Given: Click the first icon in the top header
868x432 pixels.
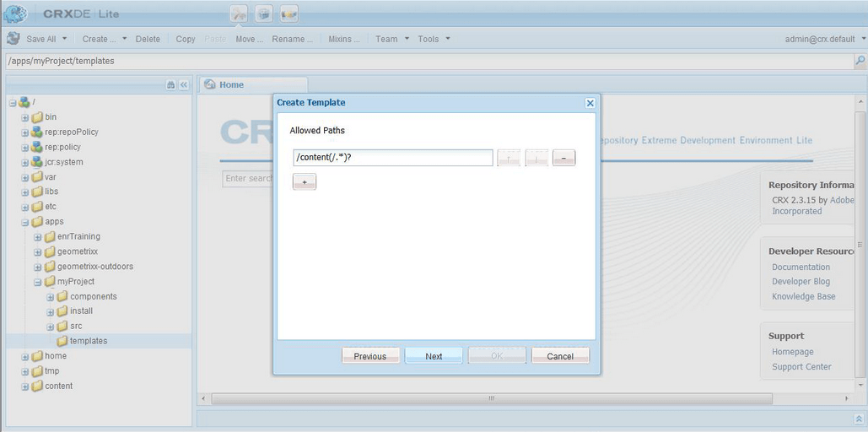Looking at the screenshot, I should point(239,14).
